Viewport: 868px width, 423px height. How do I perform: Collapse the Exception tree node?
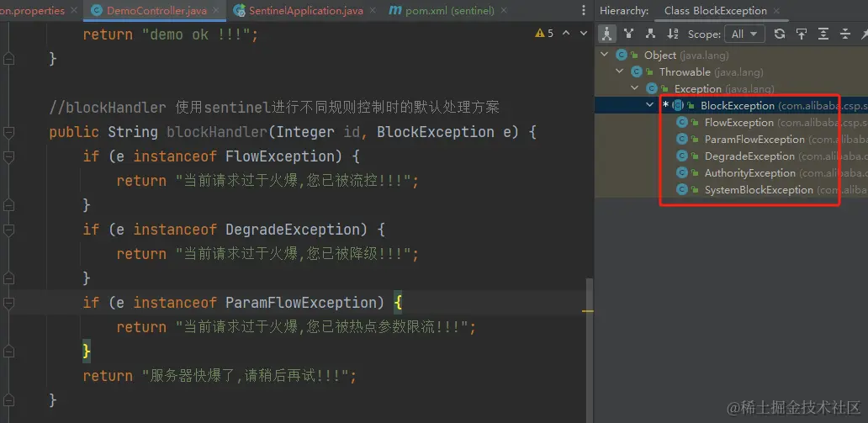coord(635,88)
